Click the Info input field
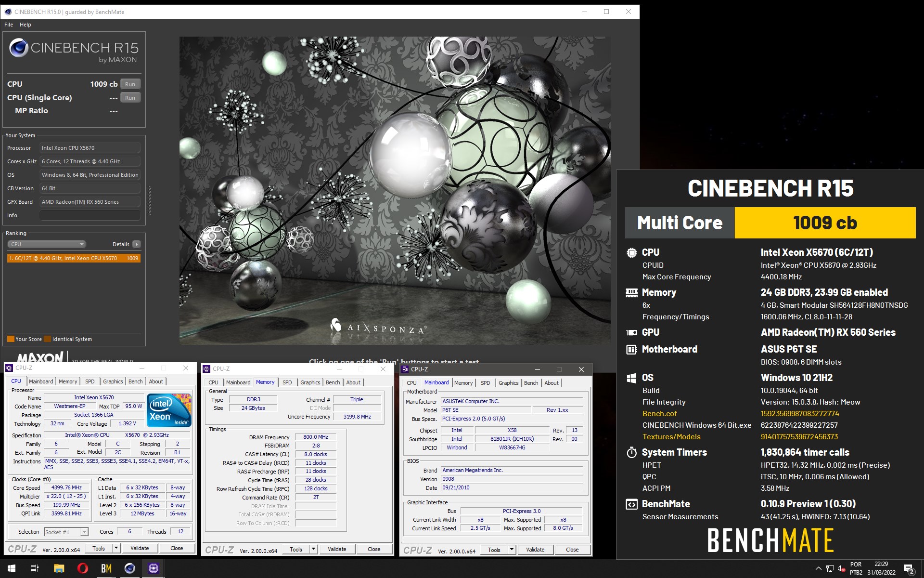 click(x=90, y=215)
